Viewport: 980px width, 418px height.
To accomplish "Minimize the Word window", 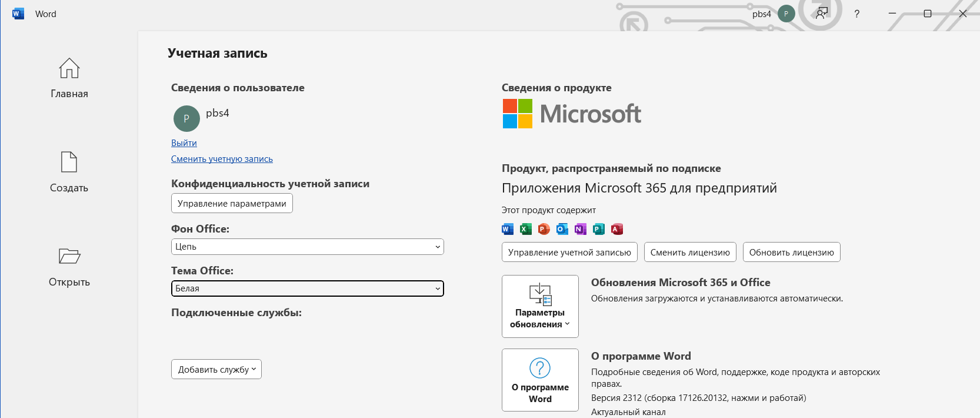I will [892, 14].
